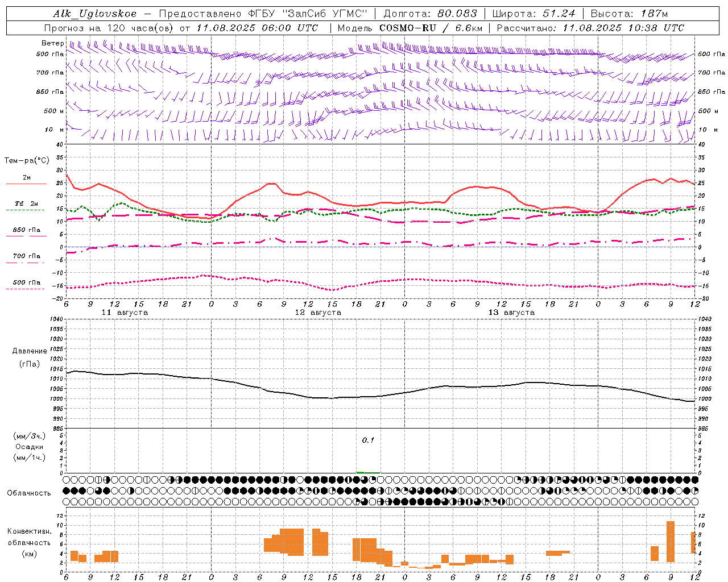728x582 pixels.
Task: Click the Рассчитано 11.08.2025 10:38 UTC timestamp
Action: [590, 28]
